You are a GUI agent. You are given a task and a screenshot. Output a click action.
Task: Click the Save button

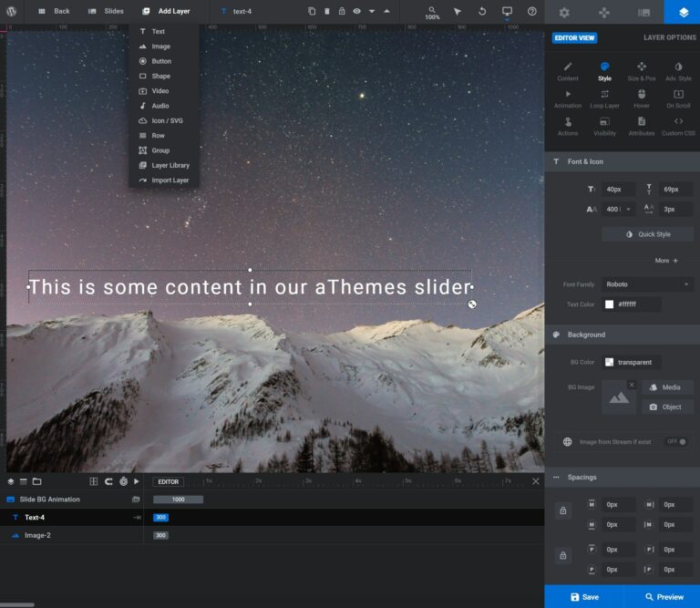click(x=584, y=596)
